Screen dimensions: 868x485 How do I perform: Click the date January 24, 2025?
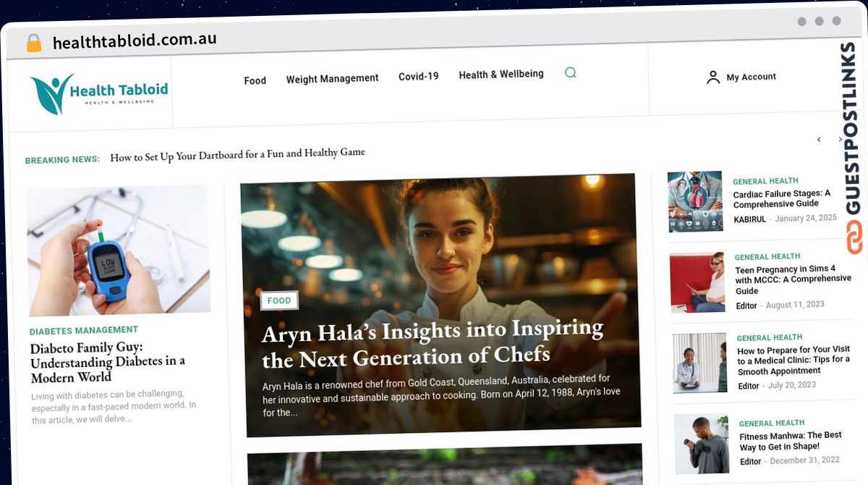click(806, 218)
